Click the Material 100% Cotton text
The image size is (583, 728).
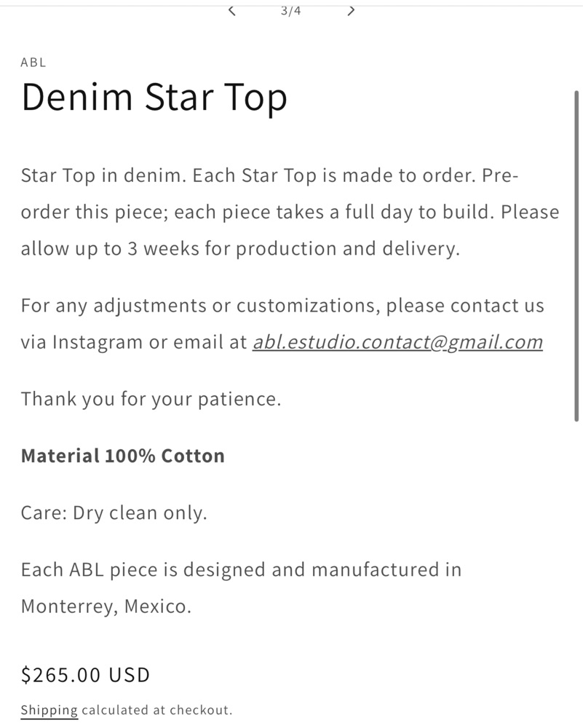pyautogui.click(x=122, y=456)
